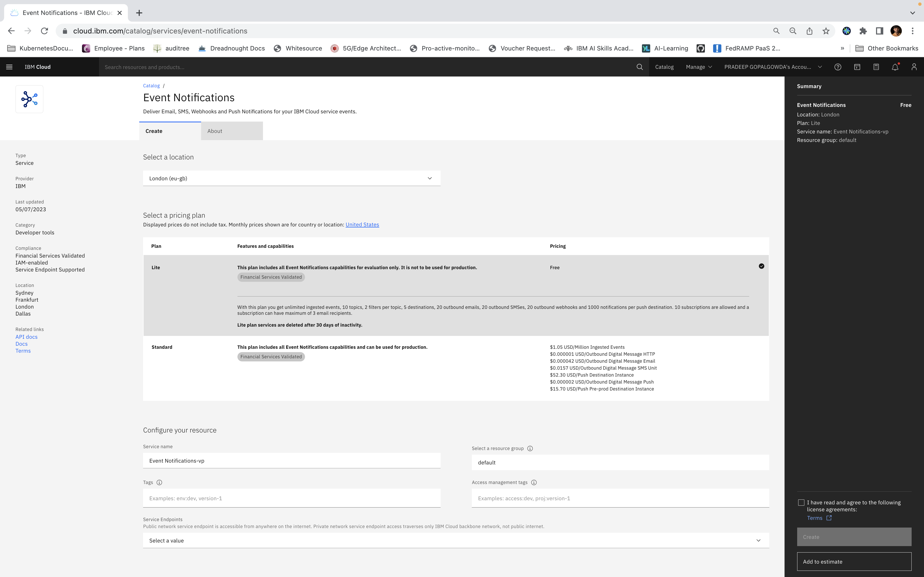Click the info icon next to Tags
Screen dimensions: 924x577
[159, 482]
